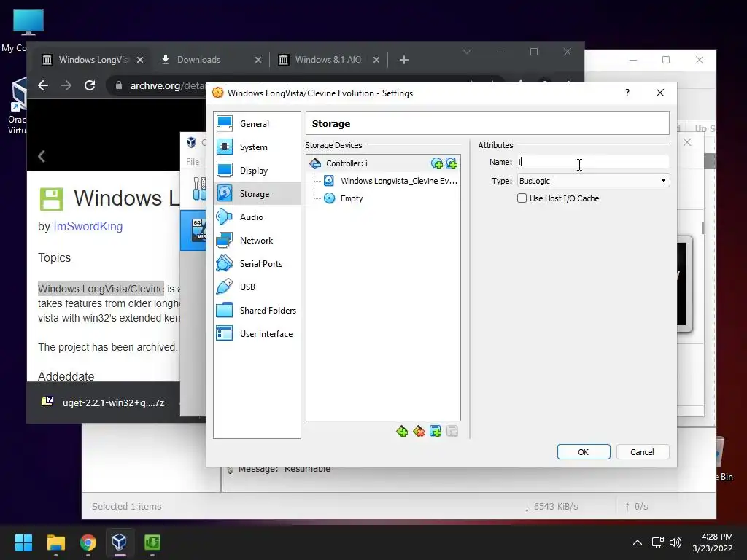Open Network settings category

257,241
